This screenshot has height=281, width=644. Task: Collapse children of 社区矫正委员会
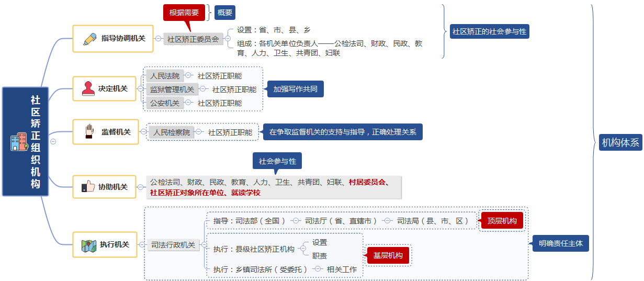point(228,38)
